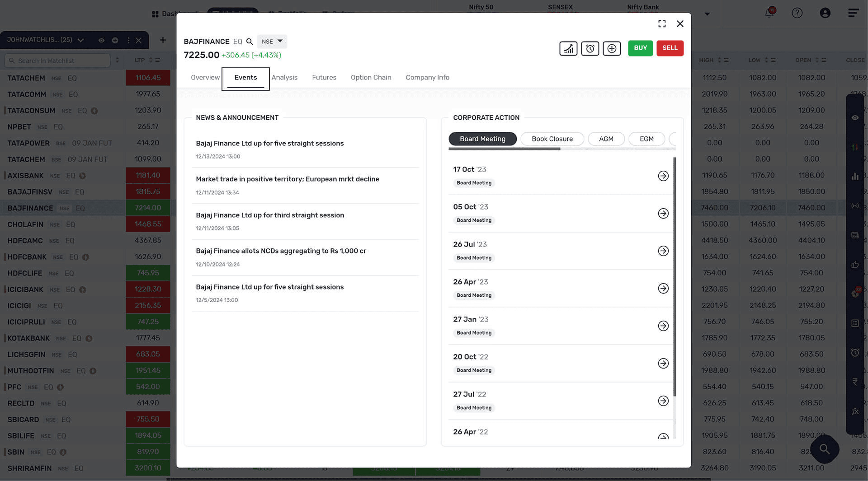Click the red SELL button
868x481 pixels.
point(670,48)
